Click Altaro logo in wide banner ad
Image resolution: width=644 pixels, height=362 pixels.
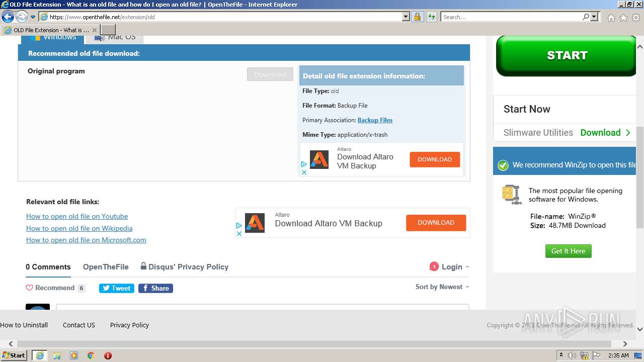[255, 223]
